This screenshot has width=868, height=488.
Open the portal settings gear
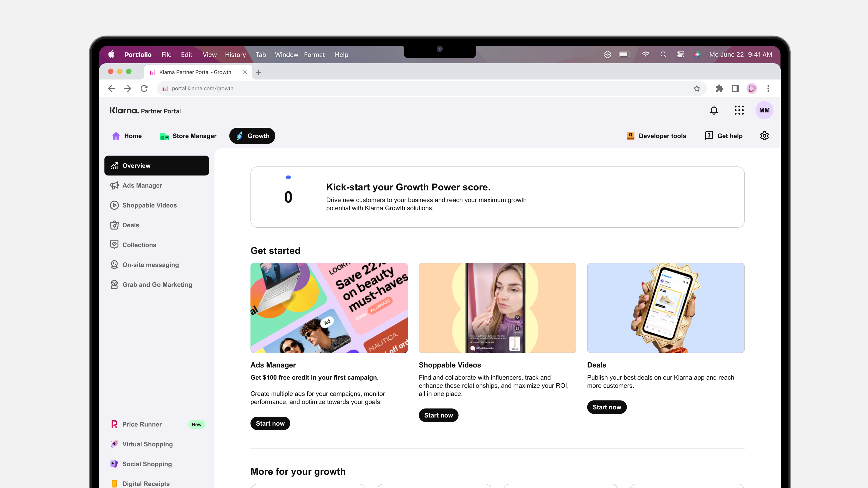point(764,136)
